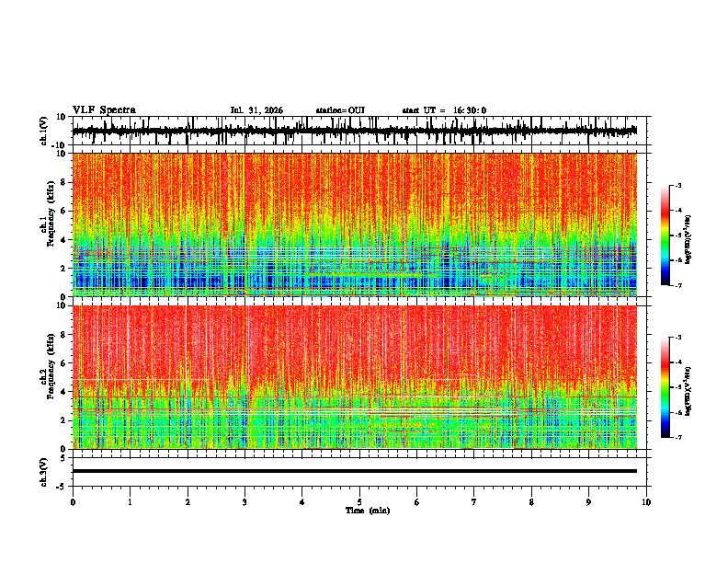Click the time axis tick label '10'
Image resolution: width=728 pixels, height=563 pixels.
pos(646,502)
